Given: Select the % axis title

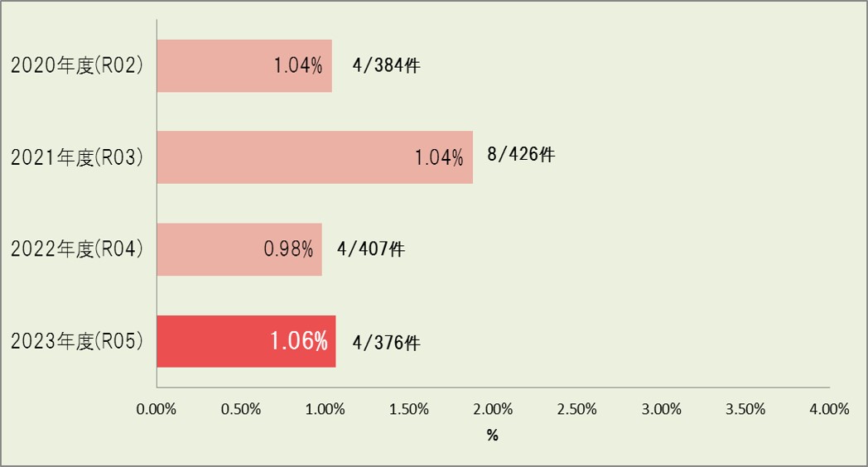Looking at the screenshot, I should (x=493, y=436).
